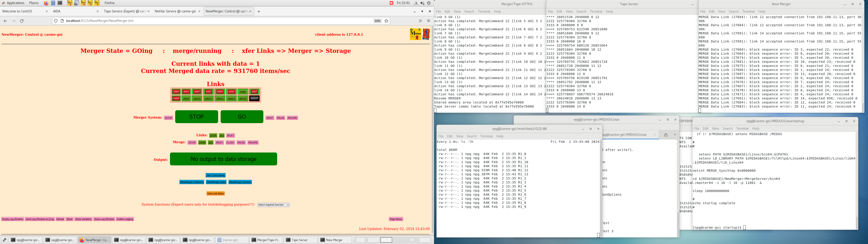The height and width of the screenshot is (244, 868).
Task: Expand the browser toolbar overflow chevron
Action: coord(420,21)
